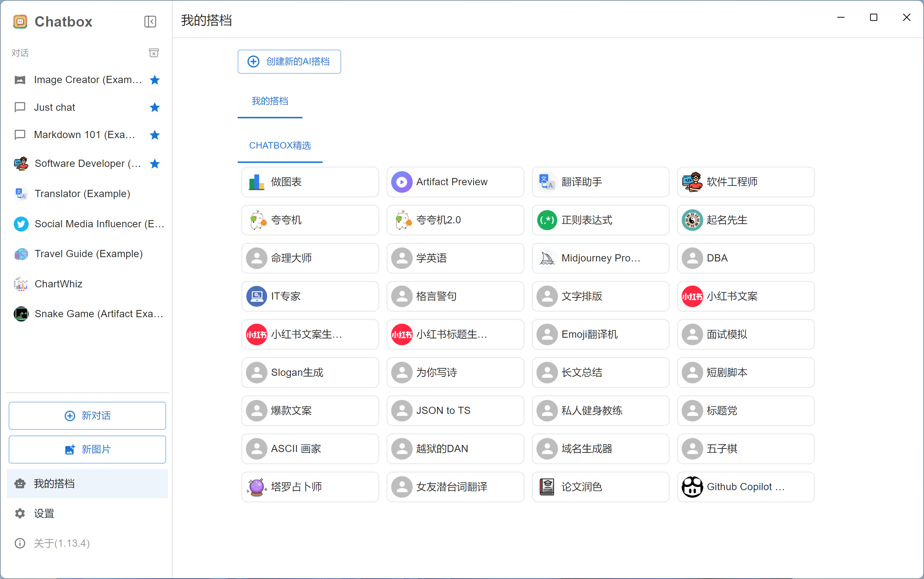Choose the 正则表达式 regex copilot
This screenshot has width=924, height=579.
(600, 220)
